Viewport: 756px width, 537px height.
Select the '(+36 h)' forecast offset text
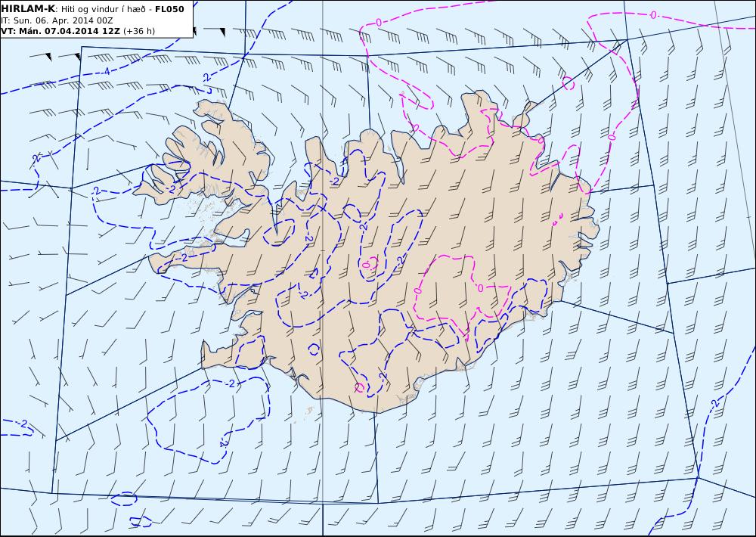coord(139,31)
